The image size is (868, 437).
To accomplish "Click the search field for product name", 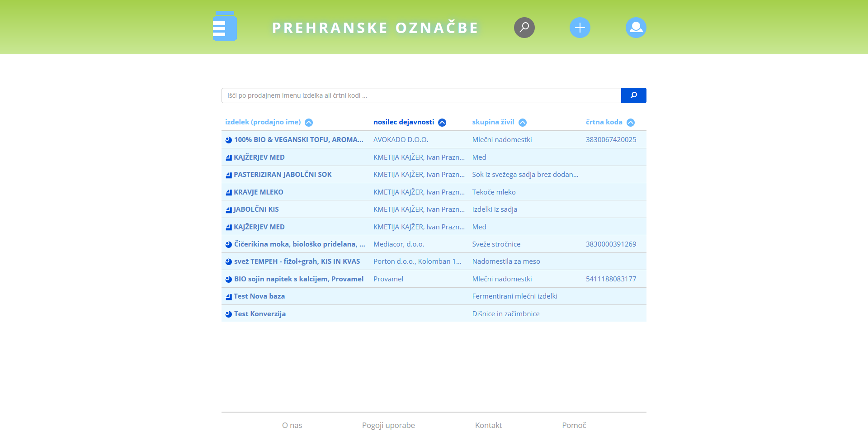I will click(421, 95).
